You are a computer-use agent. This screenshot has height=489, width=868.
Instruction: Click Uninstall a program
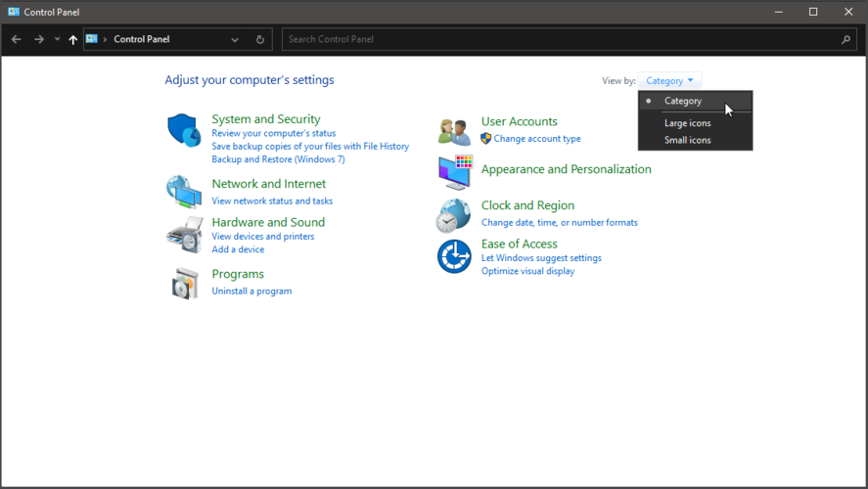tap(251, 291)
